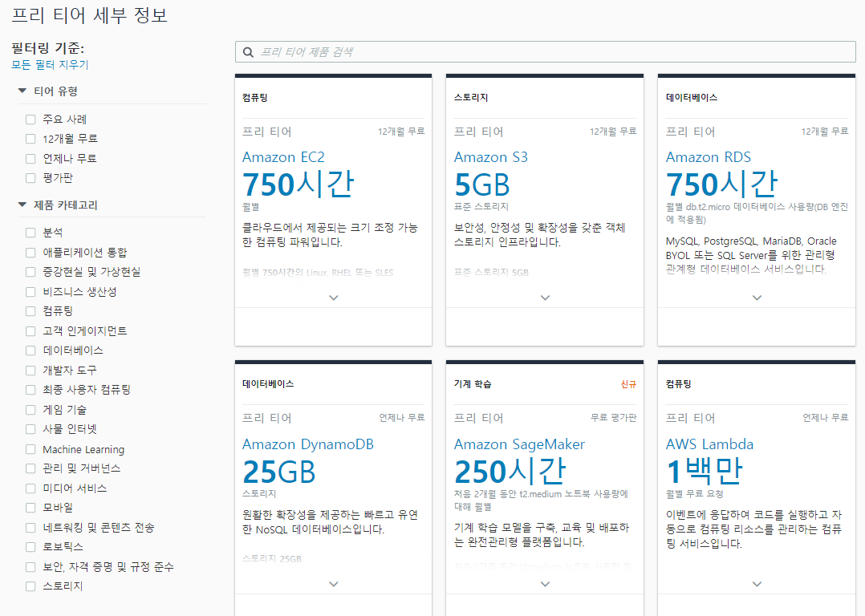Click the 월별 무료 요청 text on Lambda card
The width and height of the screenshot is (865, 616).
tap(695, 494)
